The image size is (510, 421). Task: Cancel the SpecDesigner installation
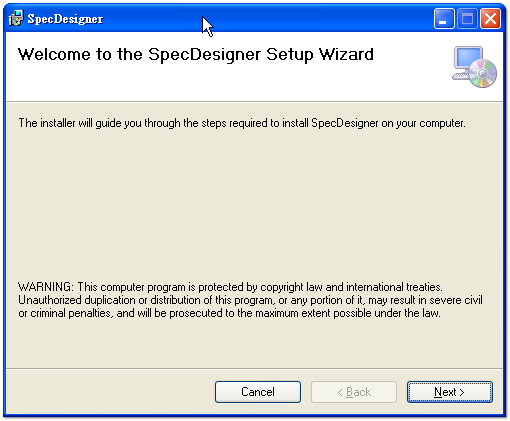point(258,392)
